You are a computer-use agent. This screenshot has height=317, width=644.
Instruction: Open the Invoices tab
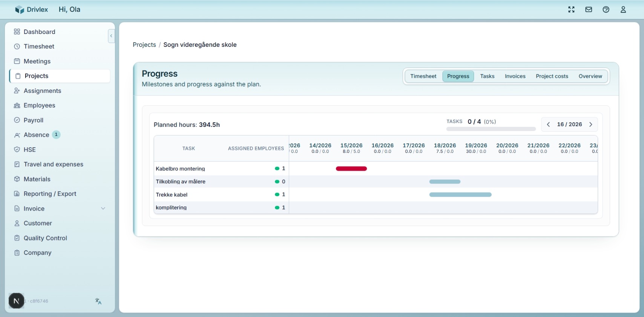tap(515, 76)
